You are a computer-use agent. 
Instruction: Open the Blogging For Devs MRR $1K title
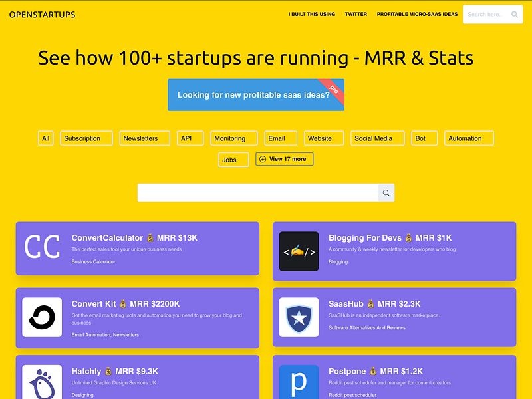(x=390, y=238)
